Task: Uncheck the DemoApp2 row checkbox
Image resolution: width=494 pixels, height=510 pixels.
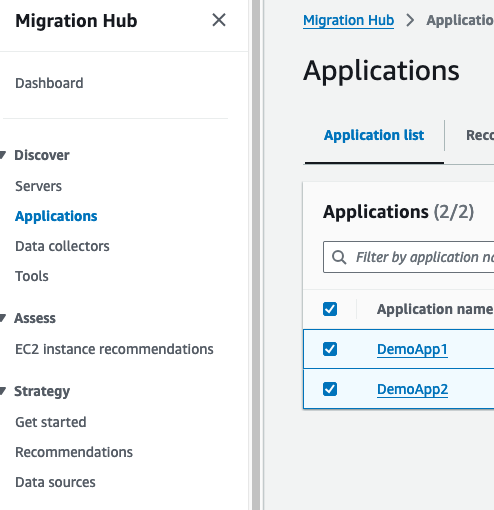Action: click(330, 389)
